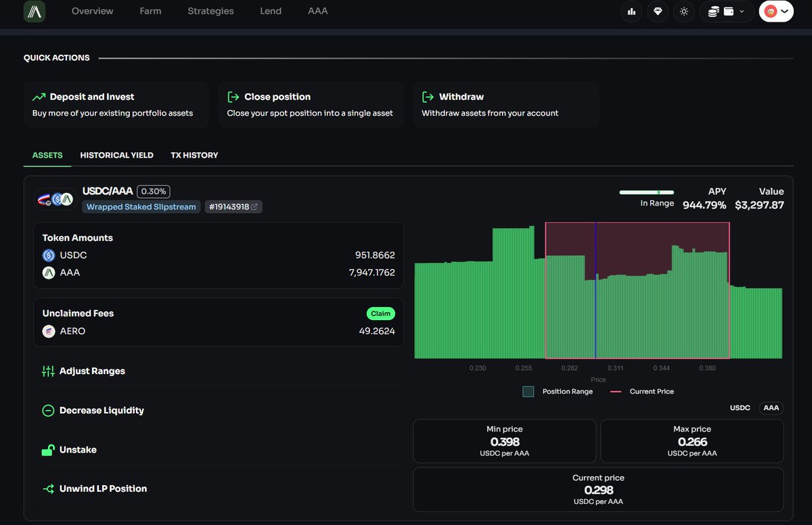Click the Current price 0.298 box
The height and width of the screenshot is (525, 812).
pyautogui.click(x=599, y=490)
